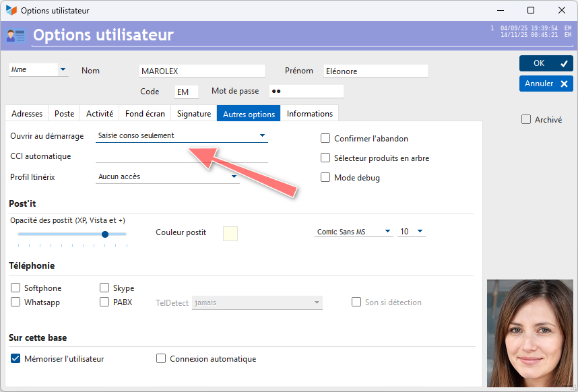
Task: Click the user portrait photo
Action: click(x=530, y=333)
